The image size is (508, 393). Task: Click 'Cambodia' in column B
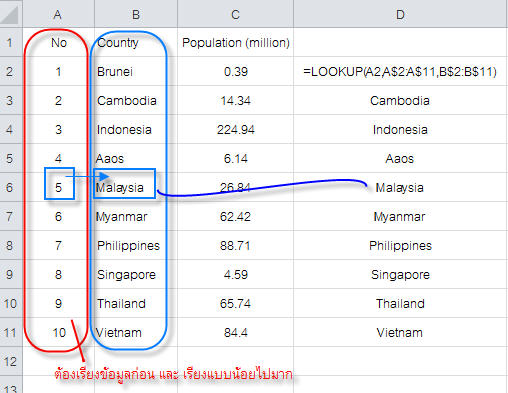tap(136, 100)
